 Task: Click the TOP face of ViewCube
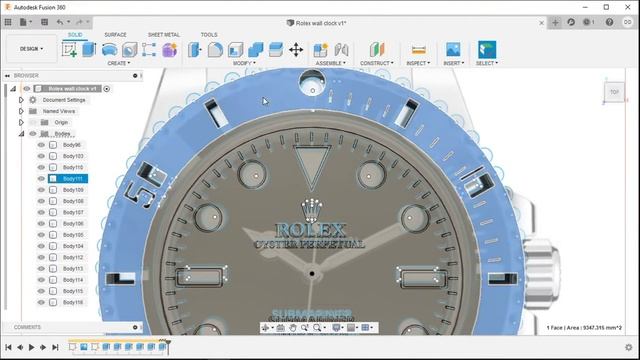[614, 92]
